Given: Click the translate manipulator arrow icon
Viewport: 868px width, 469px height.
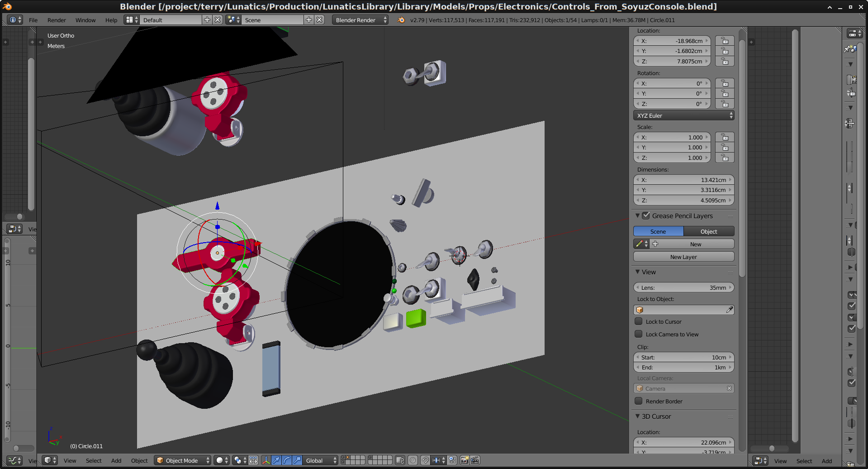Looking at the screenshot, I should pos(276,460).
